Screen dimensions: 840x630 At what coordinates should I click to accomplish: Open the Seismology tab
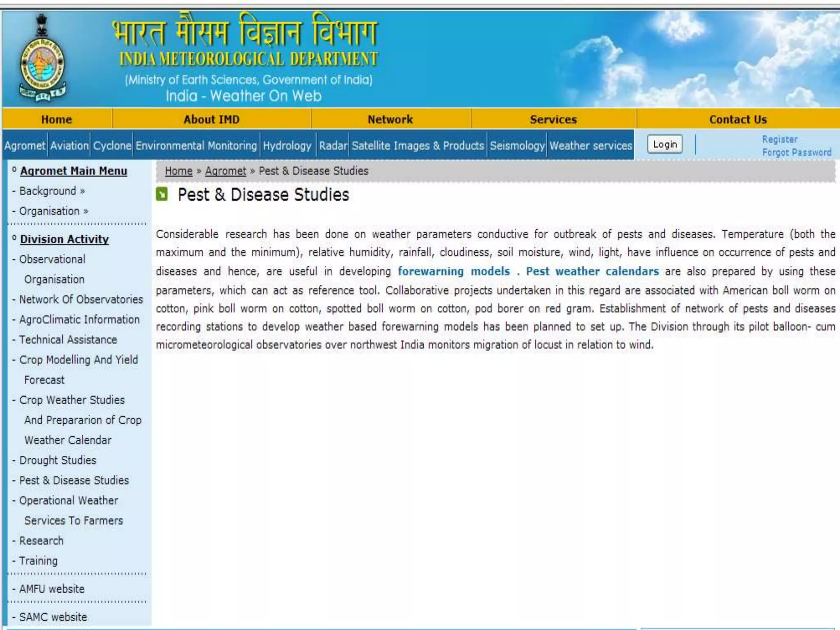517,146
